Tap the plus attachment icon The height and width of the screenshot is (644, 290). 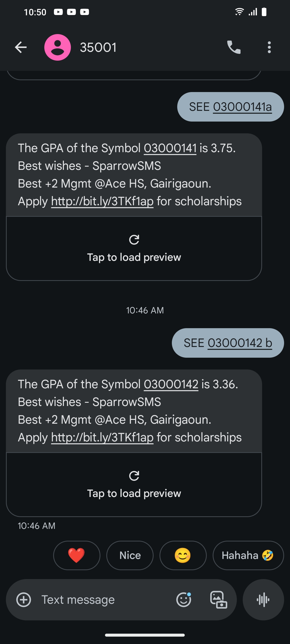coord(24,599)
